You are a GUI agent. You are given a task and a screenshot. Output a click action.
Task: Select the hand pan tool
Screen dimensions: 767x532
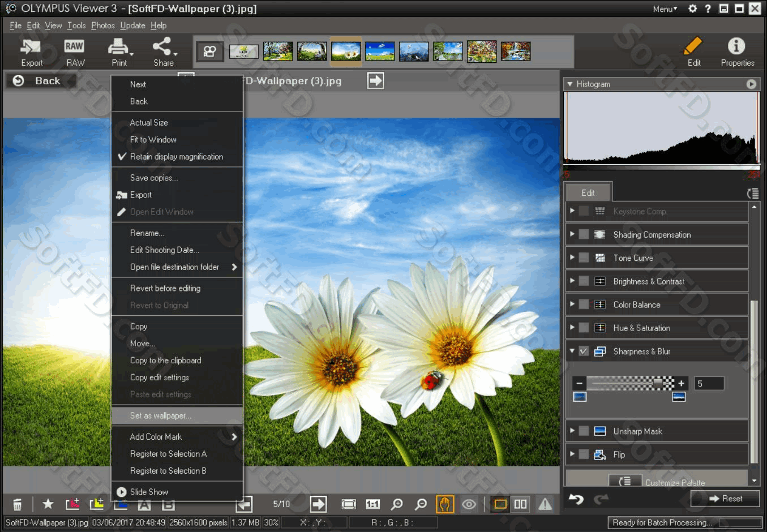(445, 504)
